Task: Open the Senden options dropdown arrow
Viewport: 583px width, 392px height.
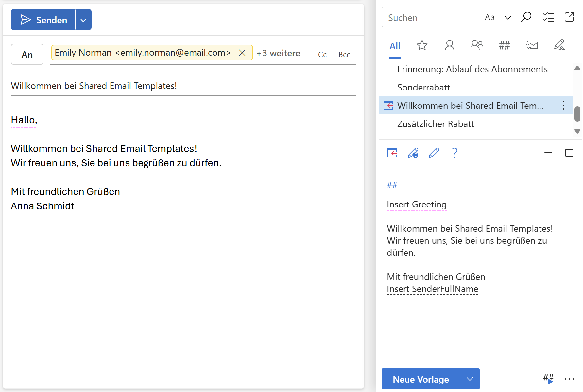Action: click(x=83, y=20)
